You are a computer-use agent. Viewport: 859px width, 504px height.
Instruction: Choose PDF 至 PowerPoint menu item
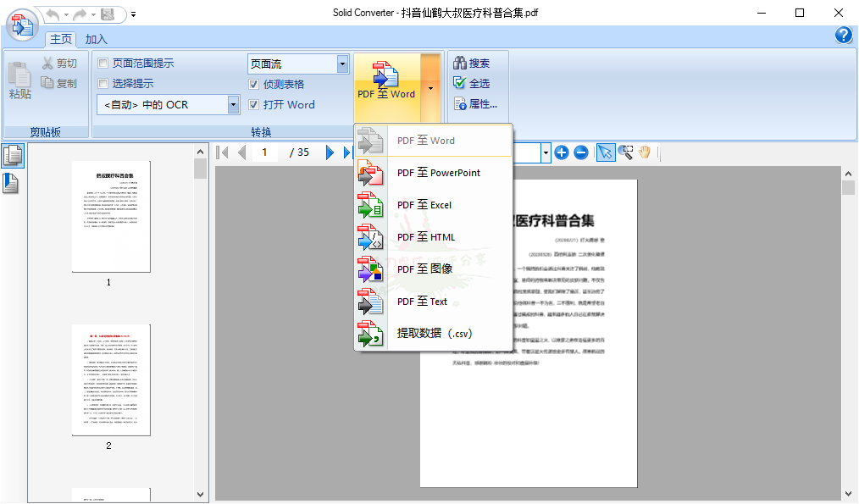coord(434,173)
